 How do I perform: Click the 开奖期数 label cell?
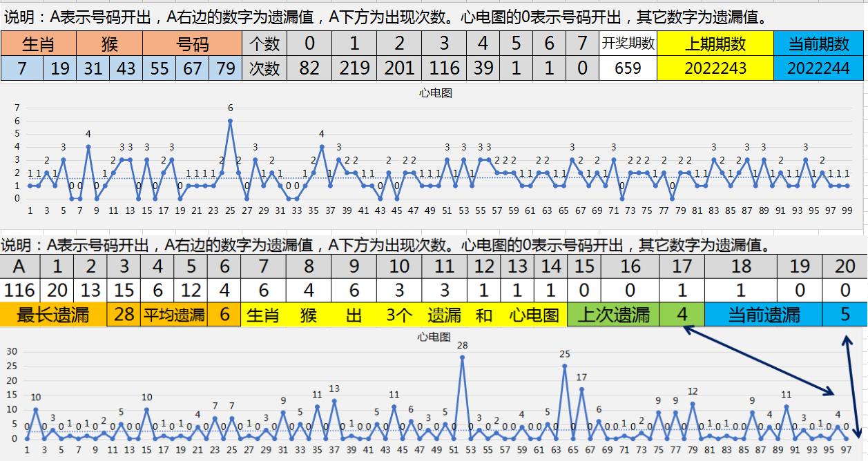click(x=628, y=43)
